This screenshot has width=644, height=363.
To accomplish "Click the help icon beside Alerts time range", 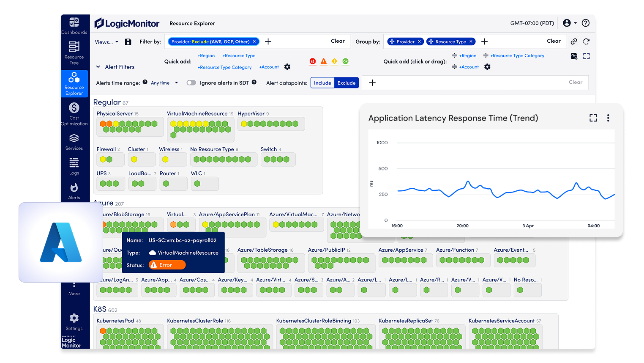I will point(145,82).
